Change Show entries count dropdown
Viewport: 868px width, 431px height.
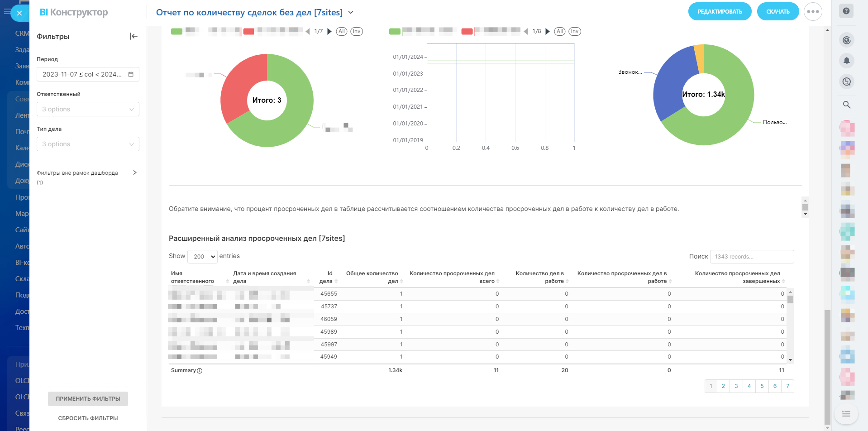[202, 257]
